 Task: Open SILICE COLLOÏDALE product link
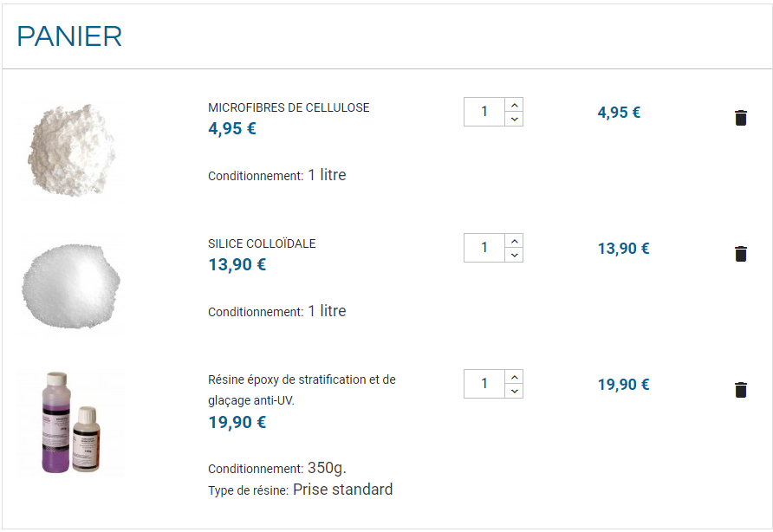click(x=262, y=243)
